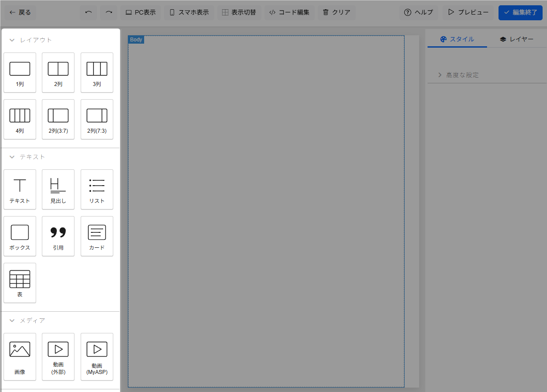The width and height of the screenshot is (547, 392).
Task: Switch to スマホ表示 smartphone view
Action: tap(189, 12)
